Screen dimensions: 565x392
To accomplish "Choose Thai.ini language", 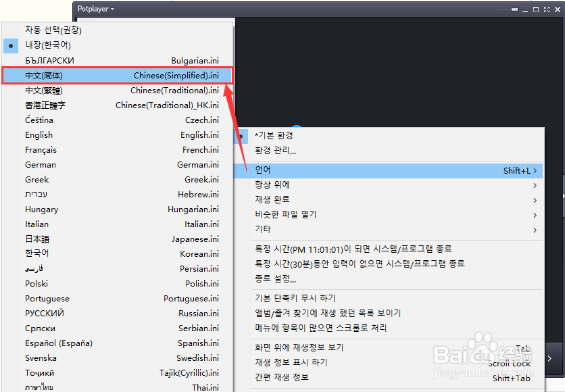I will point(118,387).
